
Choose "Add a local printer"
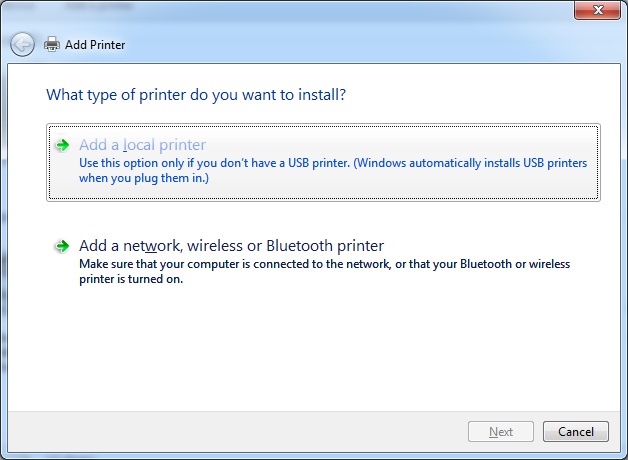point(142,145)
